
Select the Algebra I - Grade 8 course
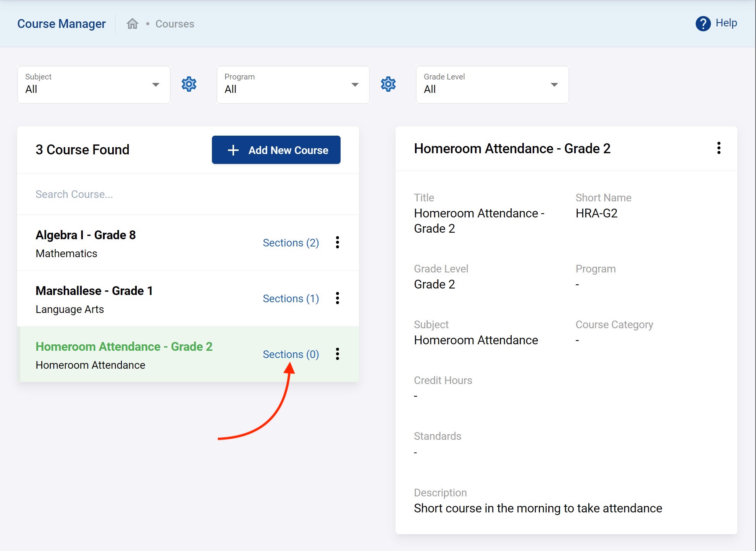coord(86,235)
